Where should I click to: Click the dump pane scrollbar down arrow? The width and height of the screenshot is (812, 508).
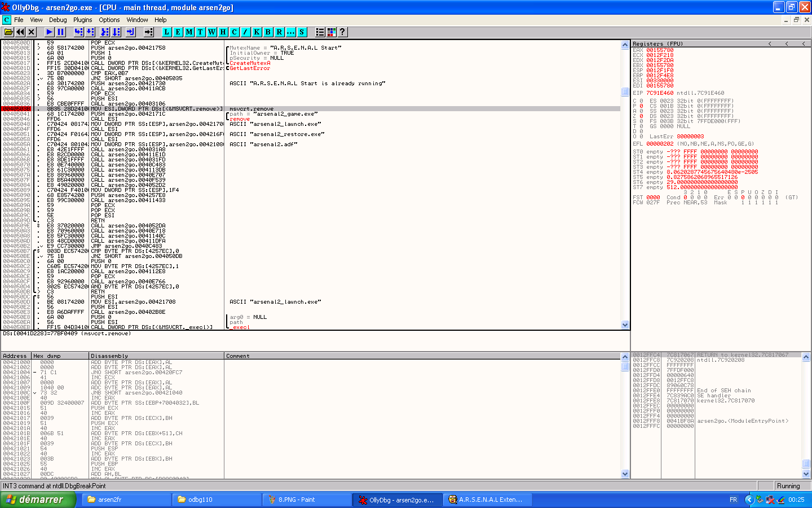click(625, 474)
